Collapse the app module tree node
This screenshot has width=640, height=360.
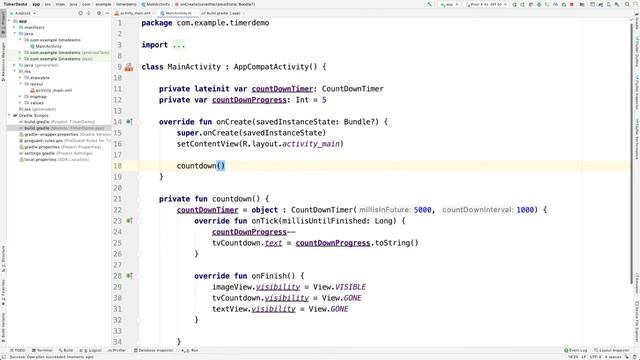point(9,21)
